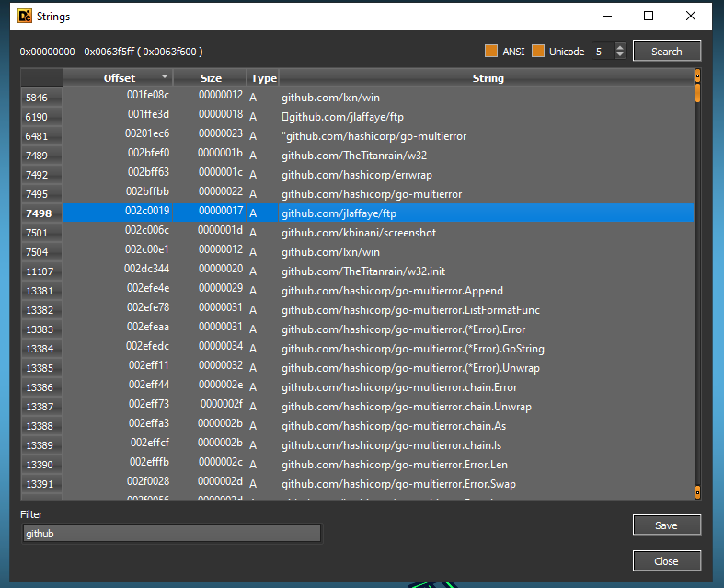Image resolution: width=724 pixels, height=588 pixels.
Task: Click the minimum length value field
Action: coord(603,52)
